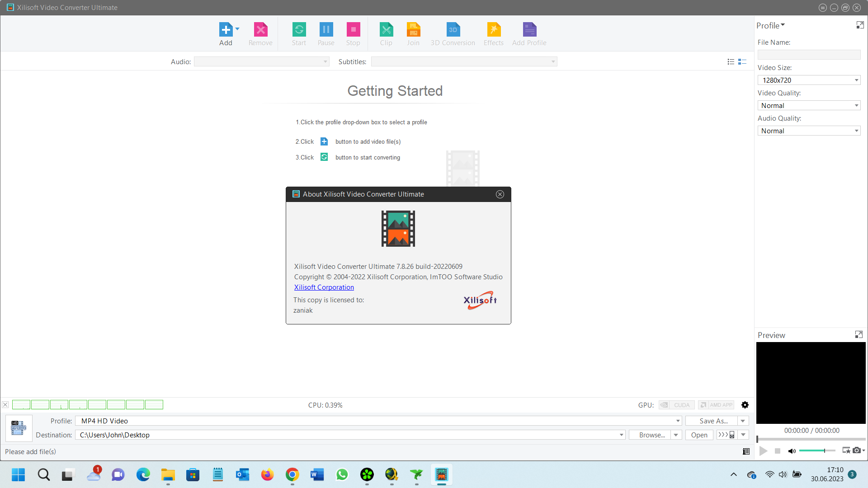Click the Pause toolbar icon
The image size is (868, 488).
pyautogui.click(x=326, y=29)
